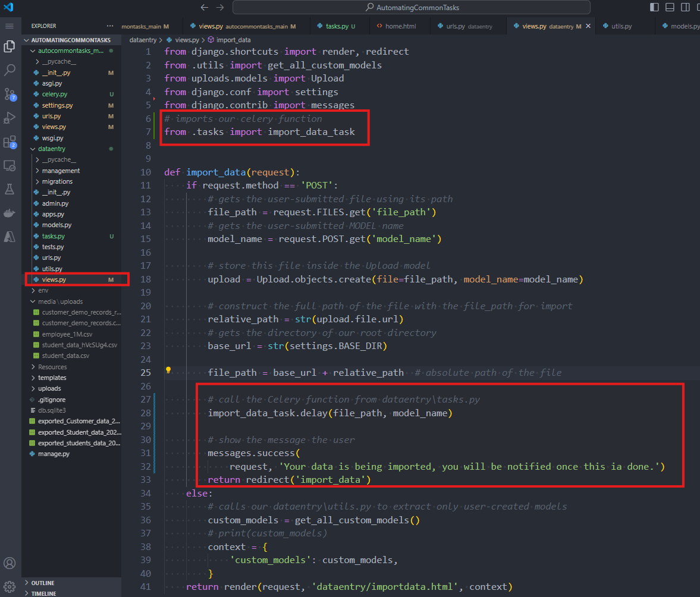This screenshot has height=597, width=700.
Task: Open Source Control view with badge
Action: [10, 94]
